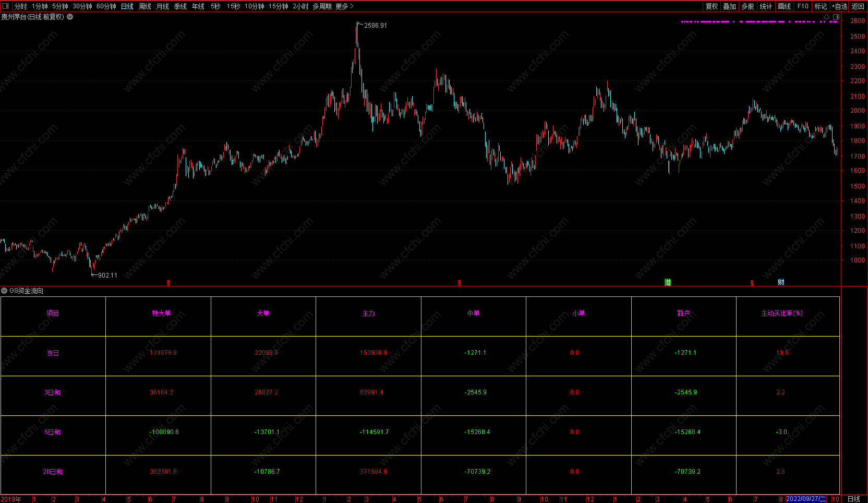Select the 15秒 period
This screenshot has height=503, width=868.
tap(234, 6)
